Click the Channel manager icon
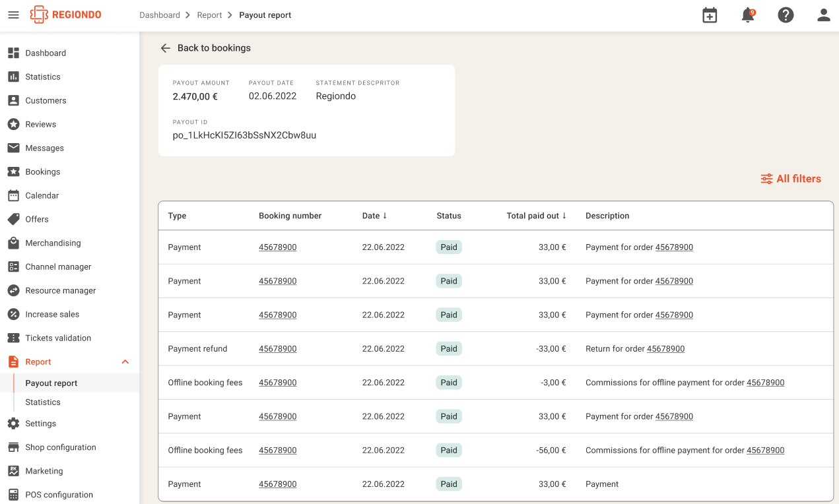 13,267
